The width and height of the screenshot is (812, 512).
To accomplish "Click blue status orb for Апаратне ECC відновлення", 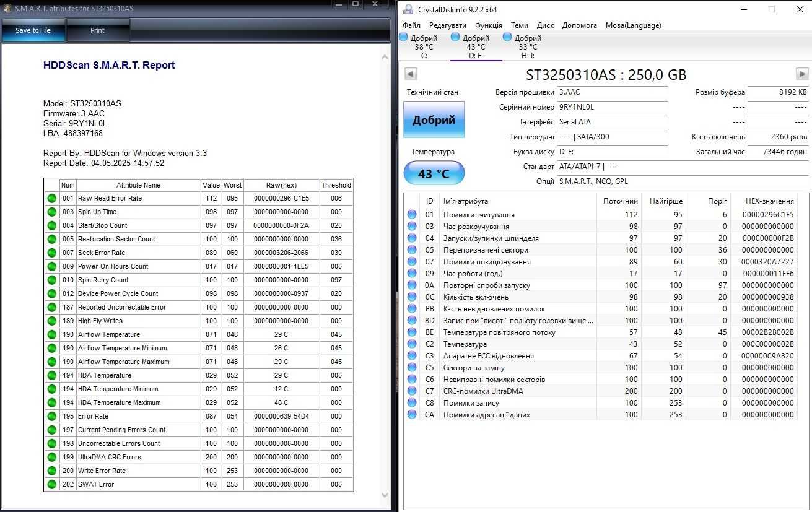I will (412, 355).
